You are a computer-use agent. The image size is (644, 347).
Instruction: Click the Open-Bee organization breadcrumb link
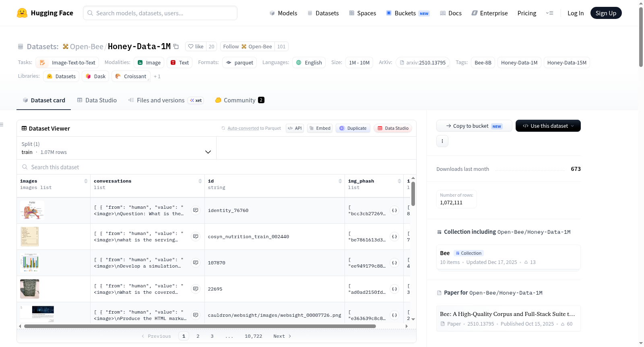[83, 46]
